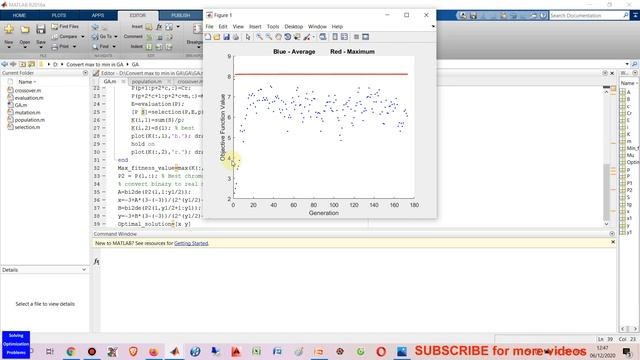640x360 pixels.
Task: Open the Go To dropdown in Navigate section
Action: [116, 37]
